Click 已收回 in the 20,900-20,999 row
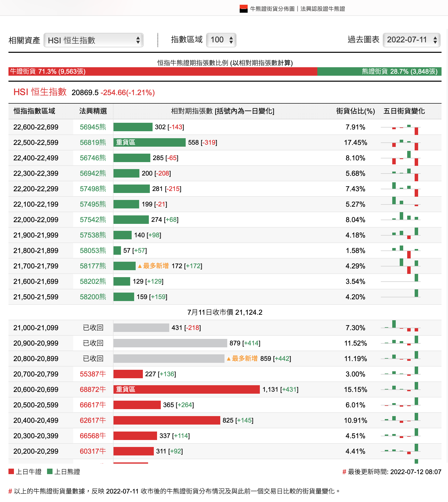The height and width of the screenshot is (502, 448). (x=93, y=343)
